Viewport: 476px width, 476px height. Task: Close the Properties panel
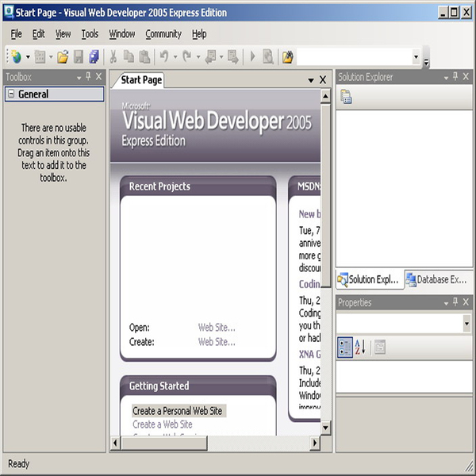click(466, 301)
